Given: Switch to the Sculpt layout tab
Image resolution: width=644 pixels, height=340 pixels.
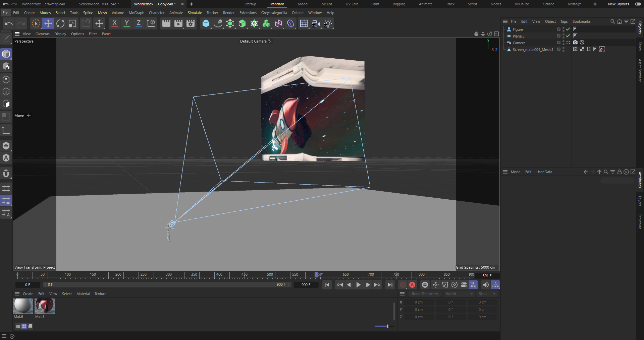Looking at the screenshot, I should click(x=327, y=4).
